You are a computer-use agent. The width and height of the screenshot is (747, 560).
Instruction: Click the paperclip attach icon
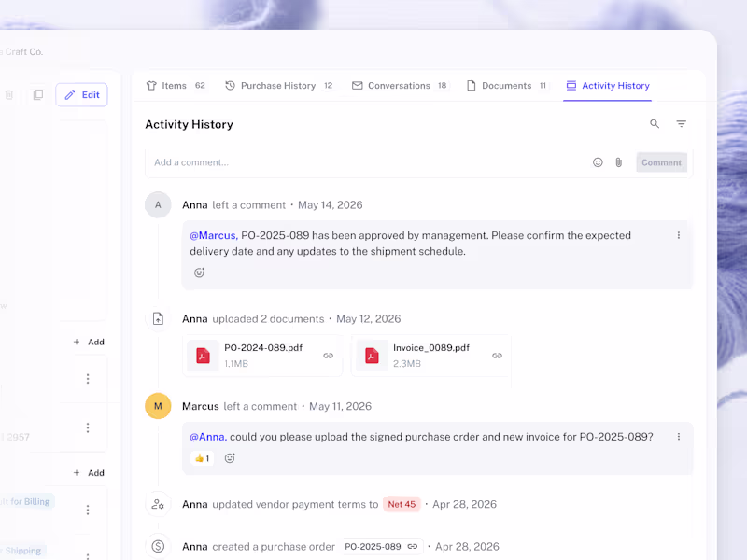(x=618, y=162)
